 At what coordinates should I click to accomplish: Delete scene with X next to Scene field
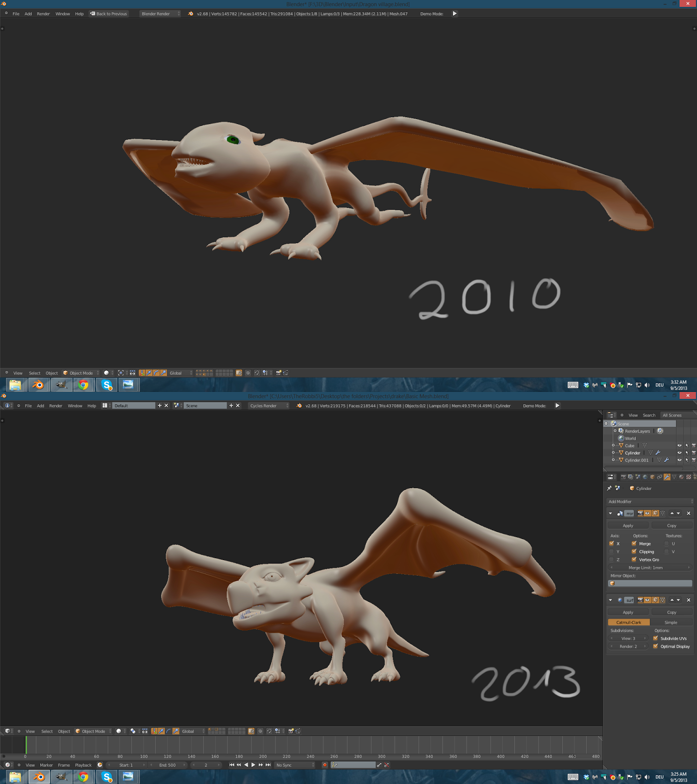click(238, 406)
